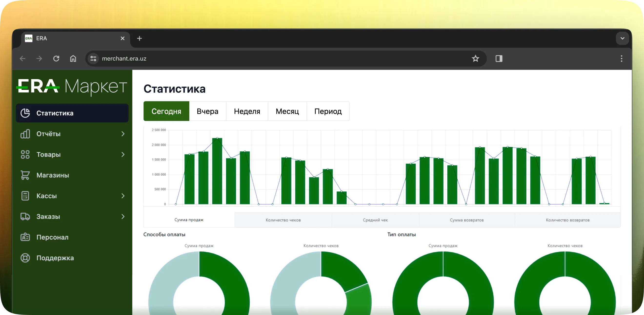Click the Кассы calculator icon
The image size is (644, 315).
coord(25,196)
